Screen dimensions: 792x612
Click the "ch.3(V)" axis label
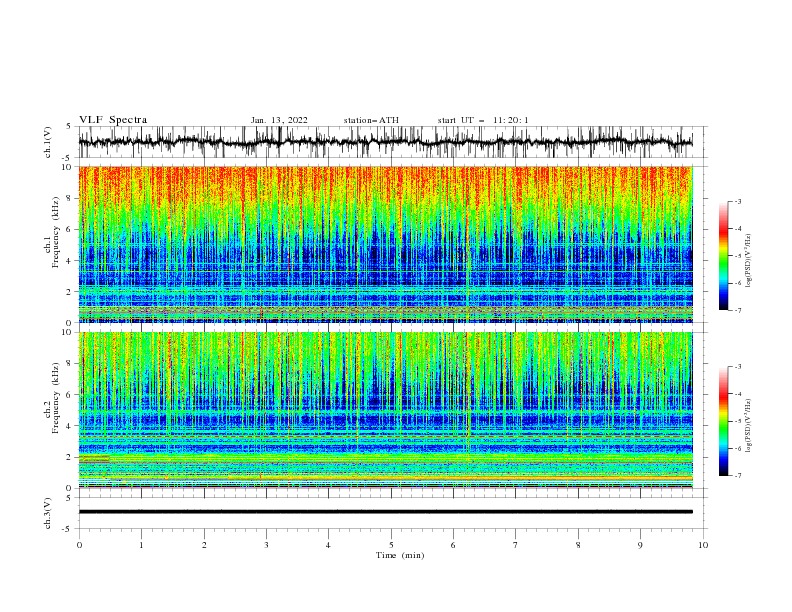[x=48, y=513]
